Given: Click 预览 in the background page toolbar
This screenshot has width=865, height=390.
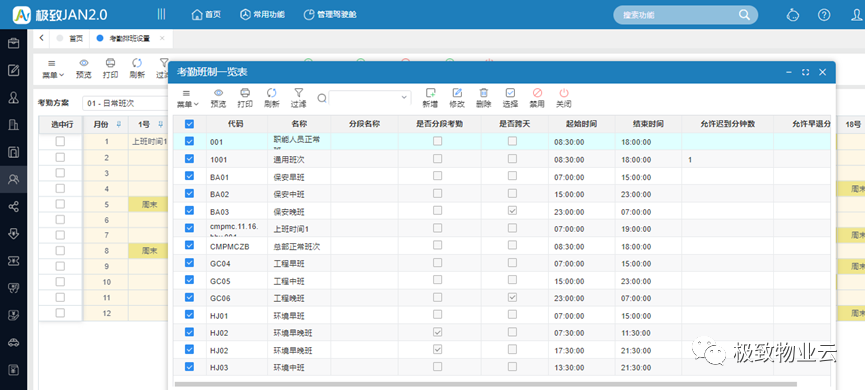Looking at the screenshot, I should [x=83, y=69].
